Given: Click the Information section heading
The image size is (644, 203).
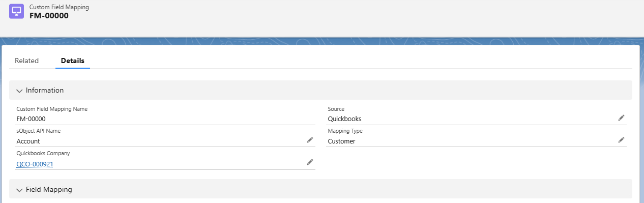Looking at the screenshot, I should (45, 90).
